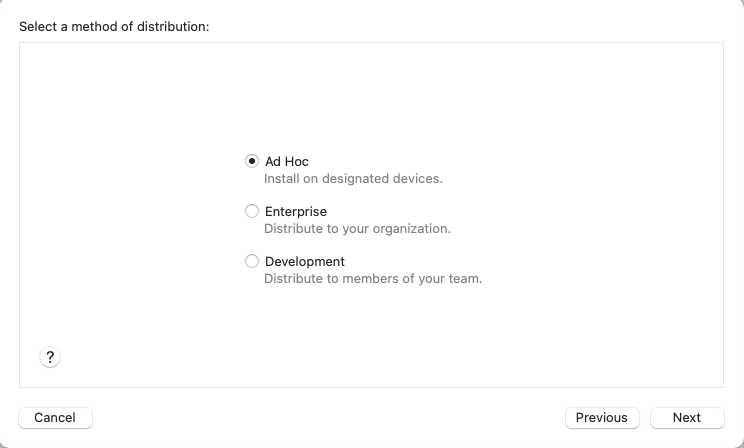
Task: Click the word "team" under Development
Action: tap(465, 279)
